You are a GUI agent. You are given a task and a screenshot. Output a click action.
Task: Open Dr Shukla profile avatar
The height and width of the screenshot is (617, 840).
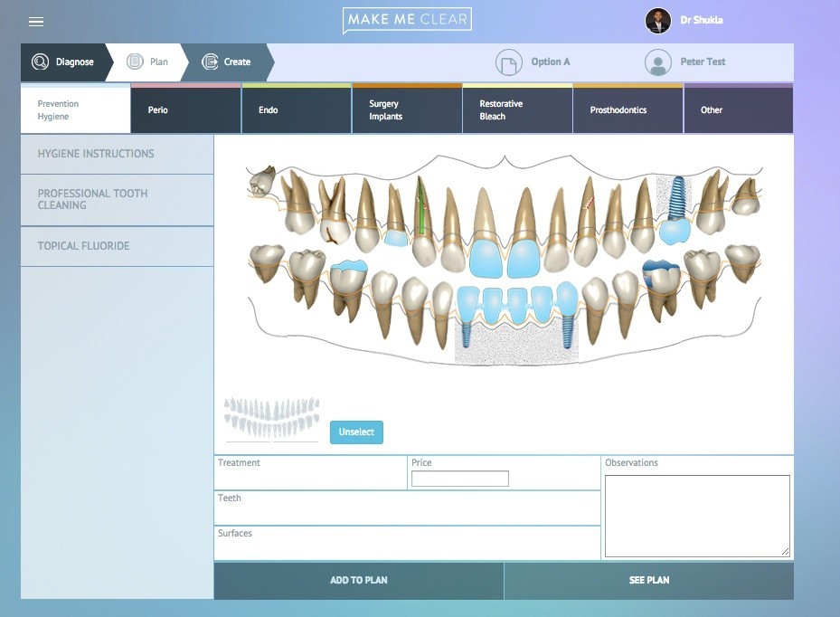tap(657, 21)
